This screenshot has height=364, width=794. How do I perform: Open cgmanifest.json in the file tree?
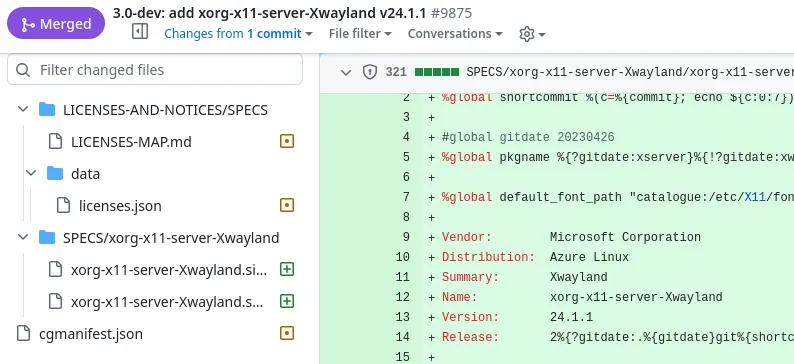coord(91,334)
